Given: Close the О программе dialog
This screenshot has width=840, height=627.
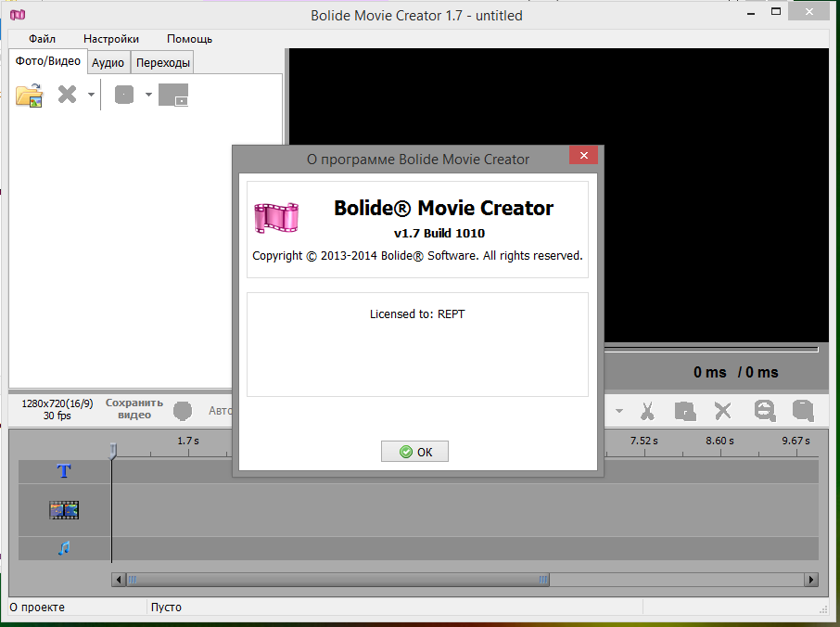Looking at the screenshot, I should (x=584, y=156).
